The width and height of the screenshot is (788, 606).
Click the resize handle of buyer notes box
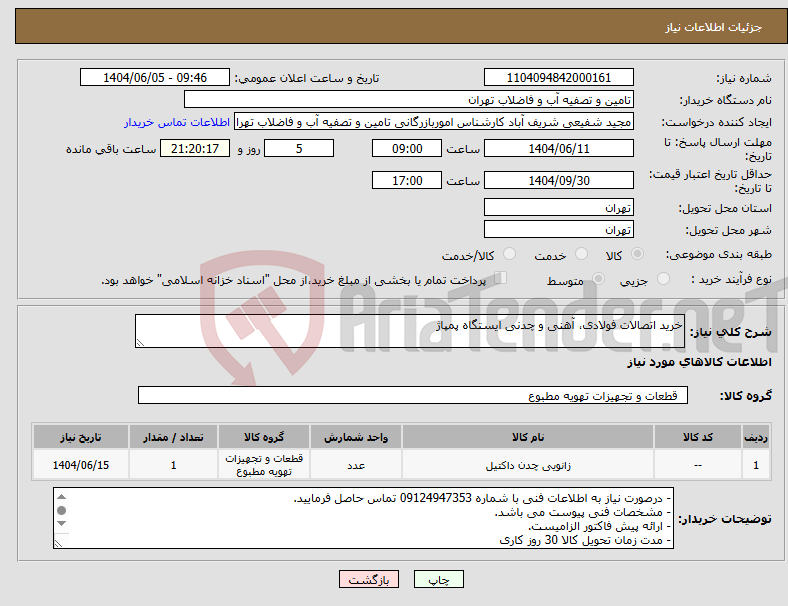tap(58, 543)
